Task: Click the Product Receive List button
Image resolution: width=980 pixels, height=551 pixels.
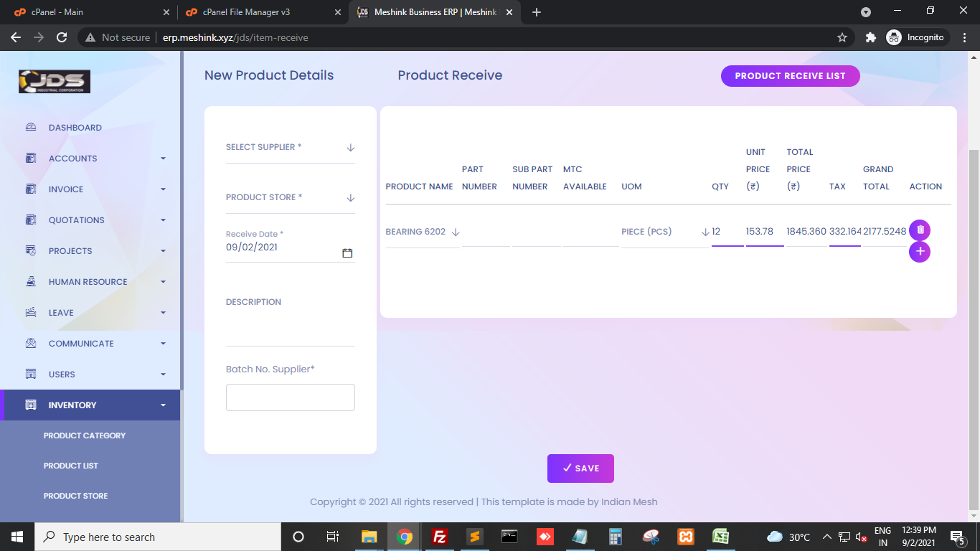Action: [790, 76]
